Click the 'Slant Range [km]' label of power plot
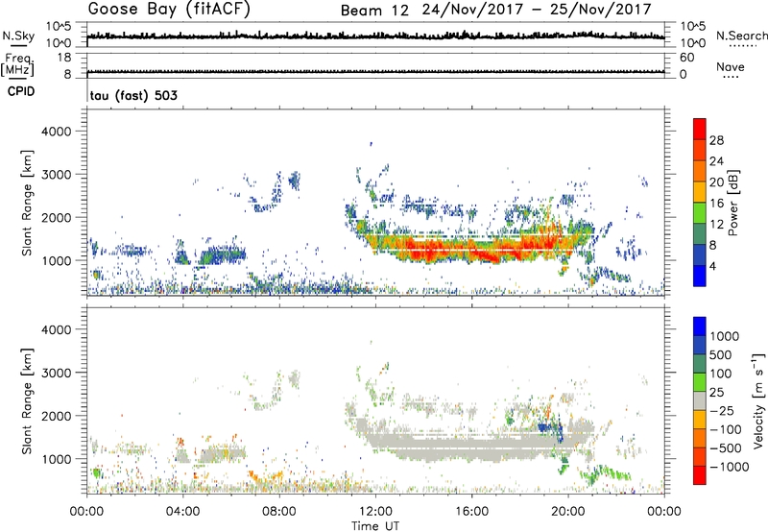The image size is (768, 532). (x=27, y=203)
